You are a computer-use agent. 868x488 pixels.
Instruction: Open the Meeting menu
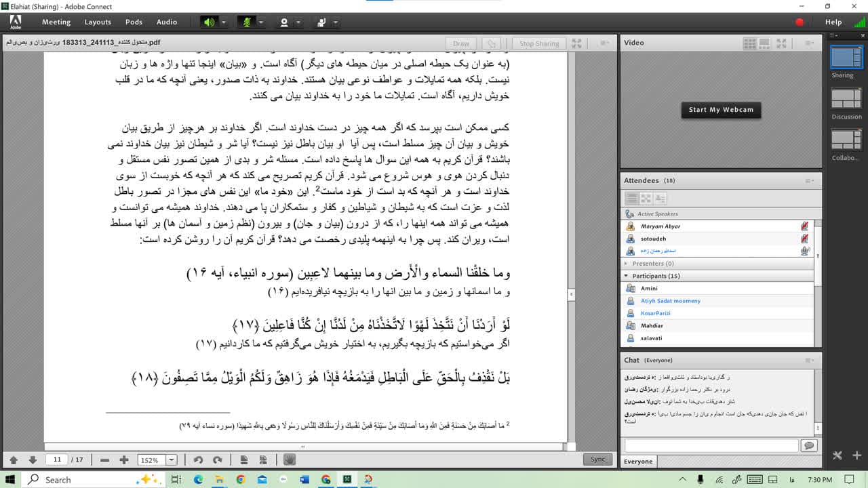[x=56, y=22]
